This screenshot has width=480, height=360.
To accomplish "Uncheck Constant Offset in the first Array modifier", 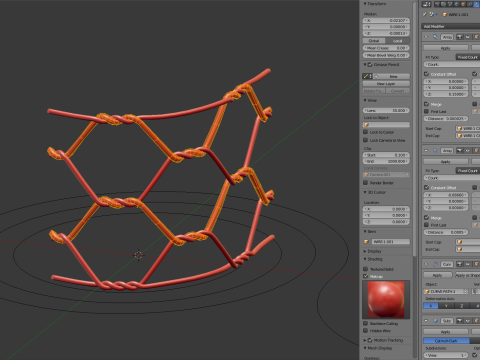I will (x=426, y=74).
